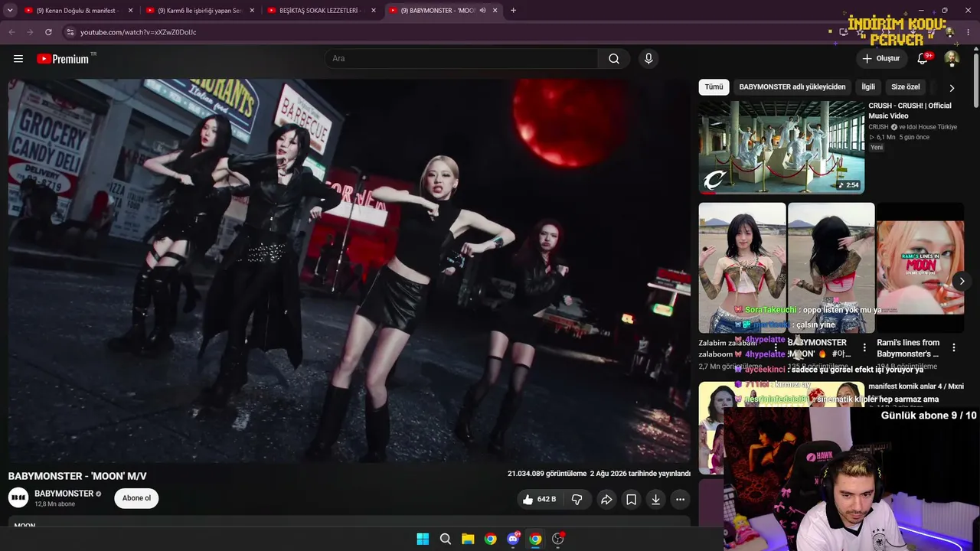Viewport: 980px width, 551px height.
Task: Open Windows taskbar search
Action: pos(446,539)
